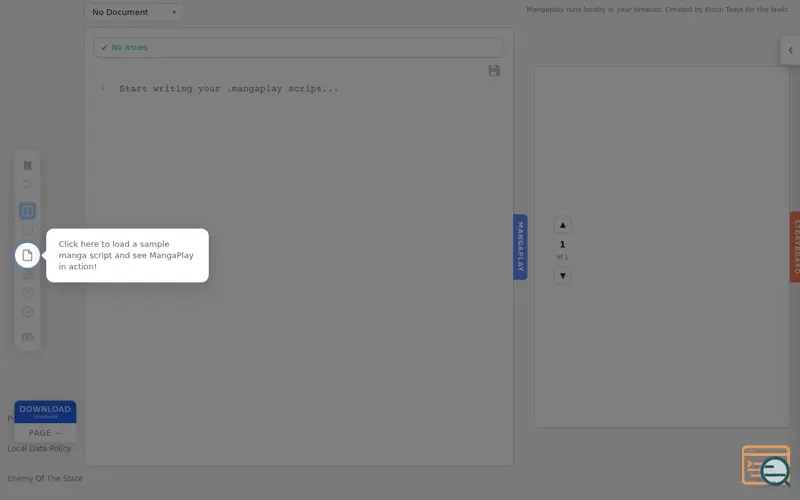Switch to the MANGAPLAY vertical tab
Image resolution: width=800 pixels, height=500 pixels.
[x=520, y=247]
